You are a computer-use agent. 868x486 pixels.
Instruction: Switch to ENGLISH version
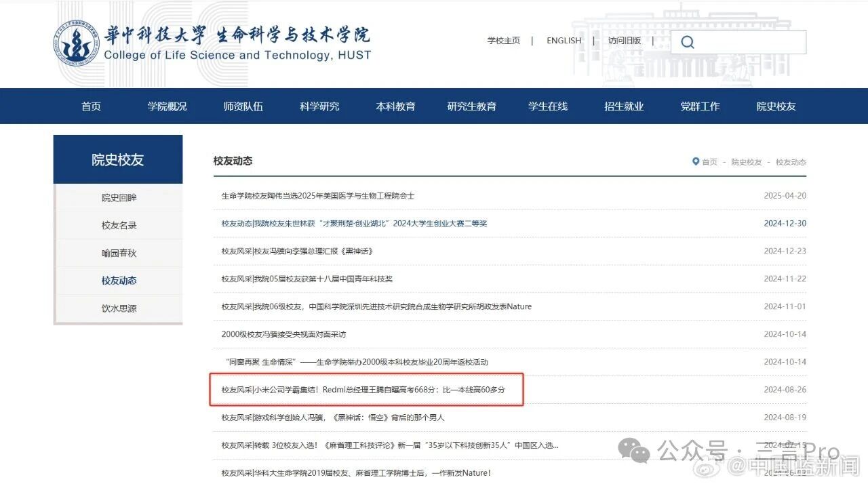pos(564,41)
